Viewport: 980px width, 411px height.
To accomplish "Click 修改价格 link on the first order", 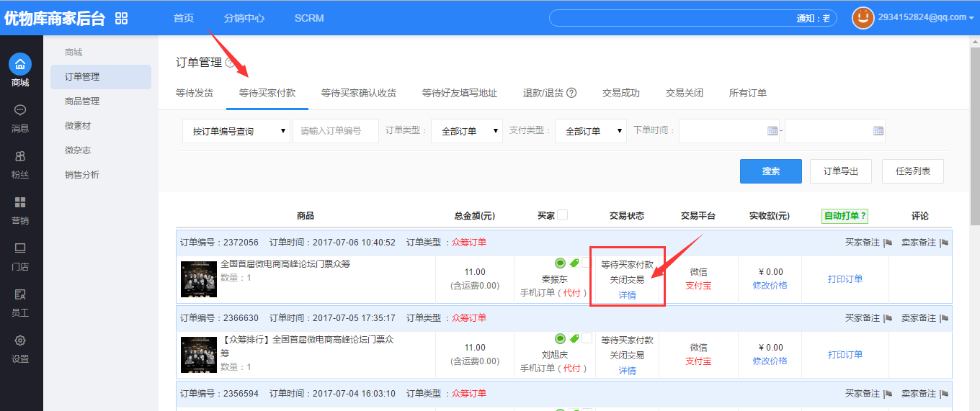I will pyautogui.click(x=770, y=285).
